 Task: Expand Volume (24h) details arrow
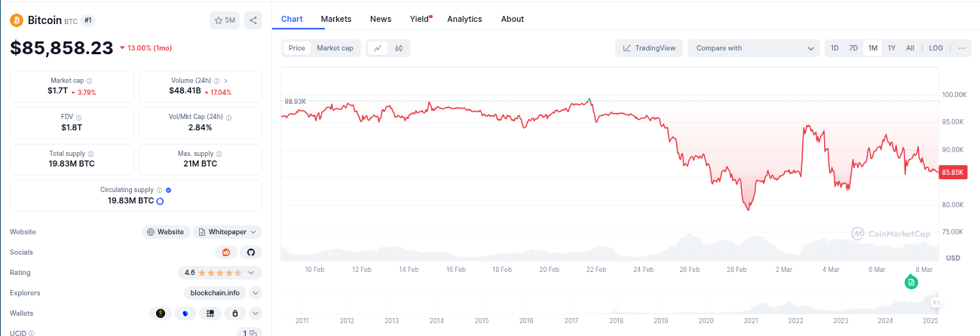coord(226,81)
